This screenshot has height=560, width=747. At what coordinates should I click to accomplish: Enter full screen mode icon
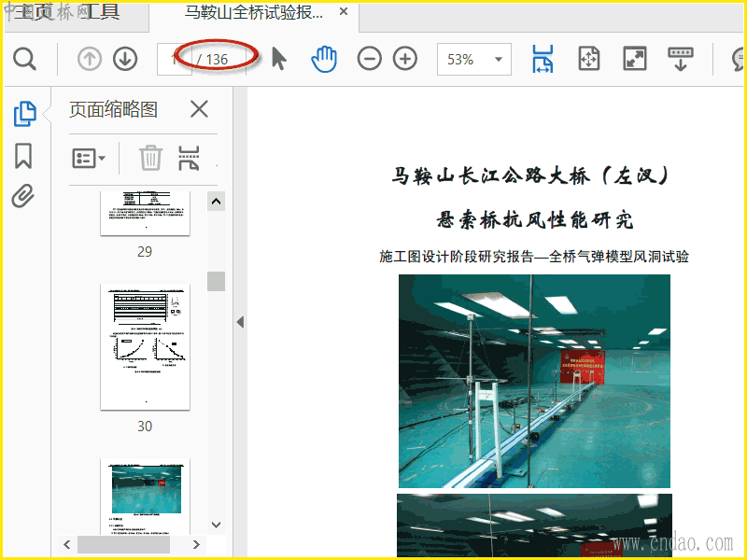[x=635, y=59]
